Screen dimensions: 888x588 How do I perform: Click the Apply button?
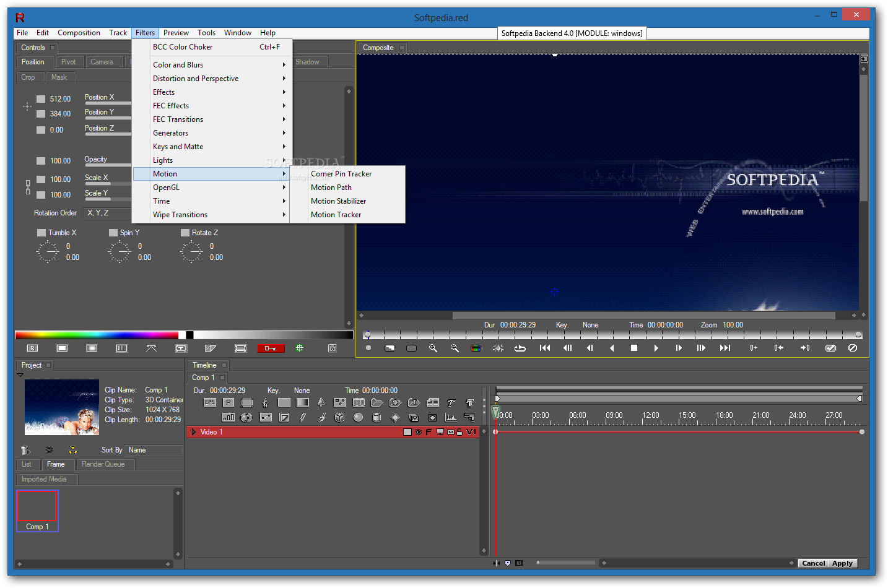pyautogui.click(x=842, y=563)
